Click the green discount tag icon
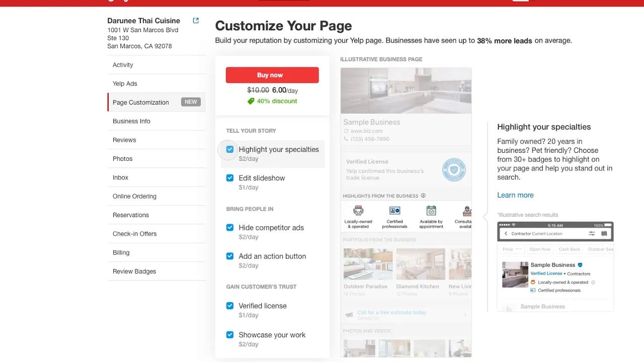The image size is (644, 362). (251, 101)
